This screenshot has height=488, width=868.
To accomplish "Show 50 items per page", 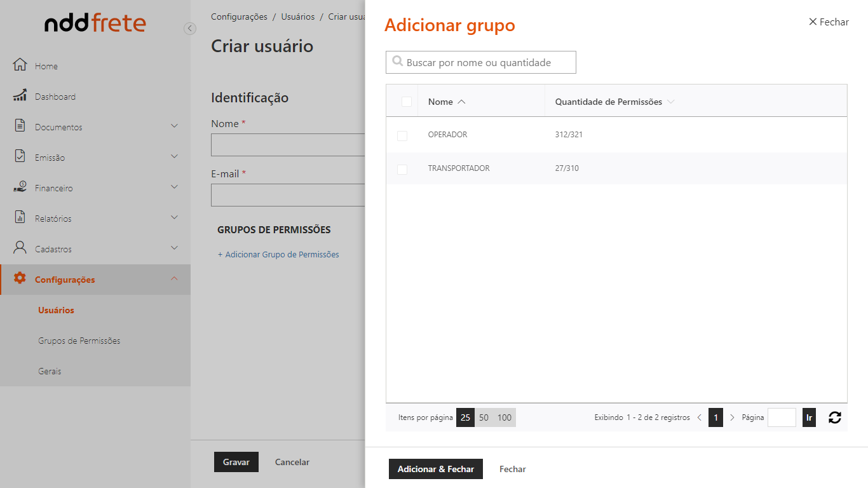I will (484, 417).
